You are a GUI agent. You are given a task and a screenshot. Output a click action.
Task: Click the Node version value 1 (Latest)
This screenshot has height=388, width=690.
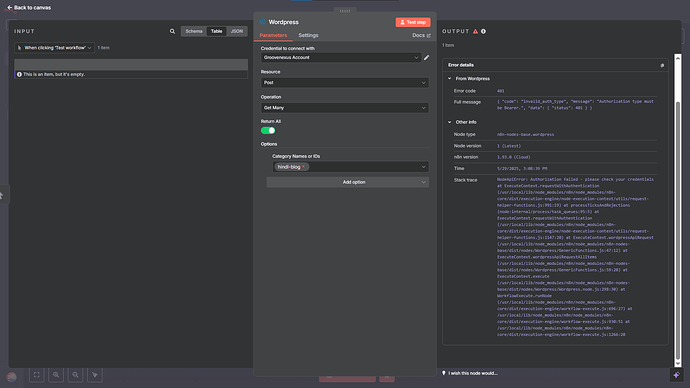pyautogui.click(x=509, y=146)
